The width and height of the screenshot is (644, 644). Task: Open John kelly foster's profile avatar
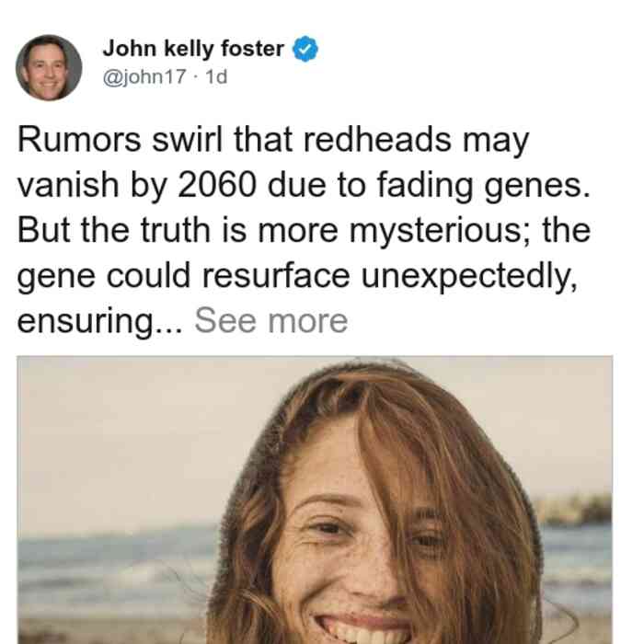[x=49, y=67]
